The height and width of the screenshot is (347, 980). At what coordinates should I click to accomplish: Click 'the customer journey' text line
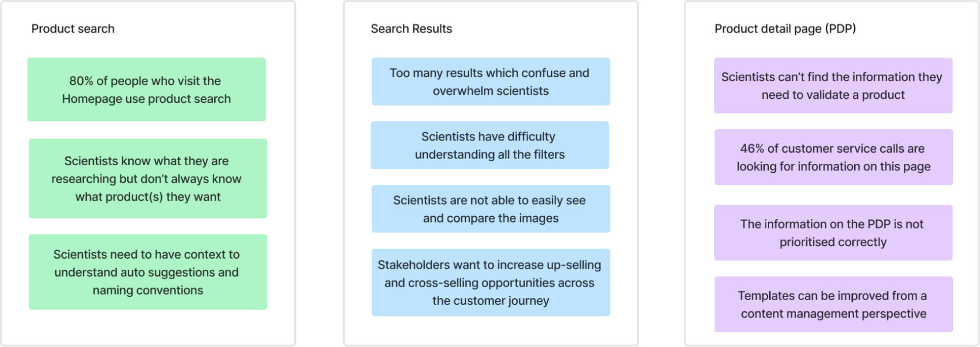coord(491,301)
